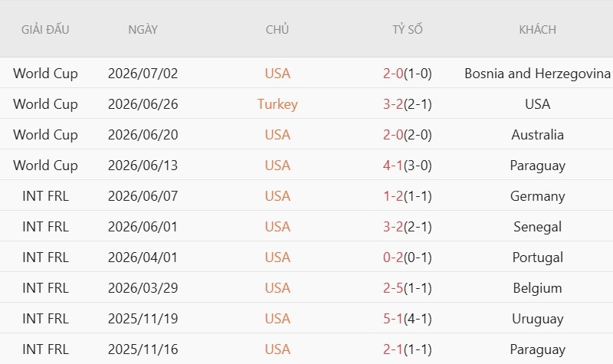This screenshot has width=613, height=364.
Task: Click the KHÁCH column header
Action: [538, 29]
